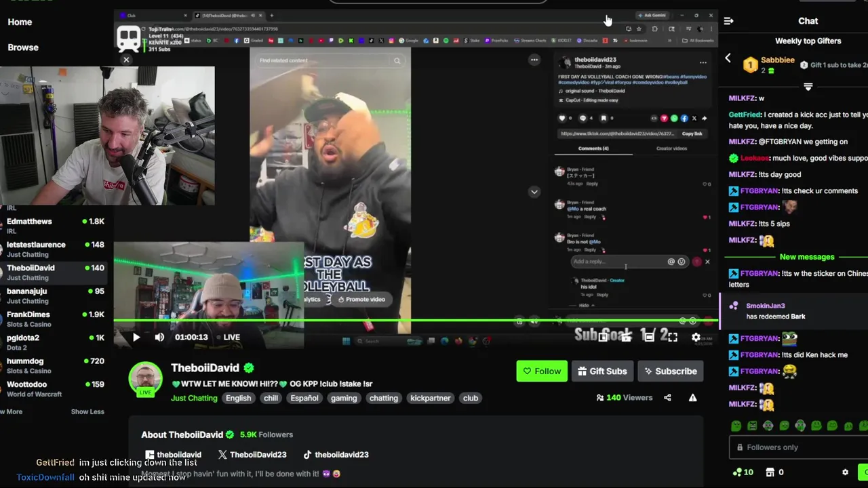Image resolution: width=868 pixels, height=488 pixels.
Task: Open the three-dot menu above TikTok video
Action: (x=534, y=60)
